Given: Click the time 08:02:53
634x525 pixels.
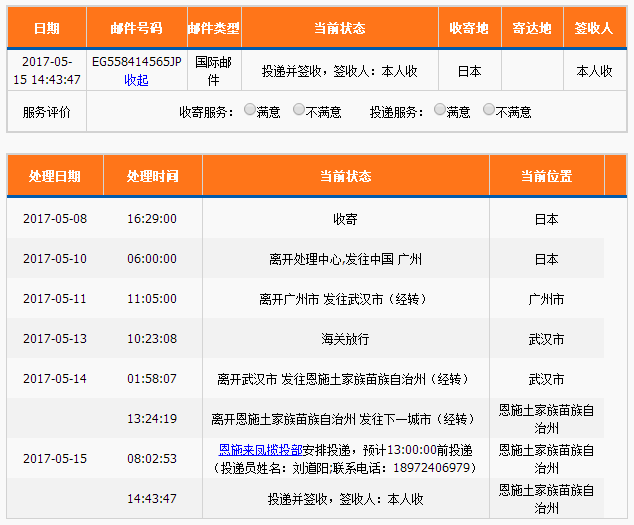Looking at the screenshot, I should [152, 459].
